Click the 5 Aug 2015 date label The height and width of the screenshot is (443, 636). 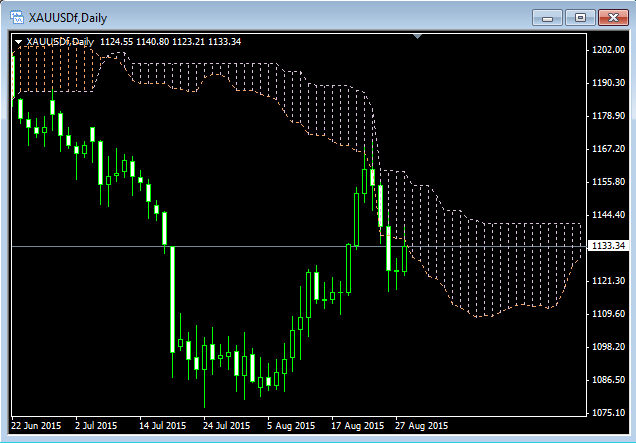click(291, 426)
